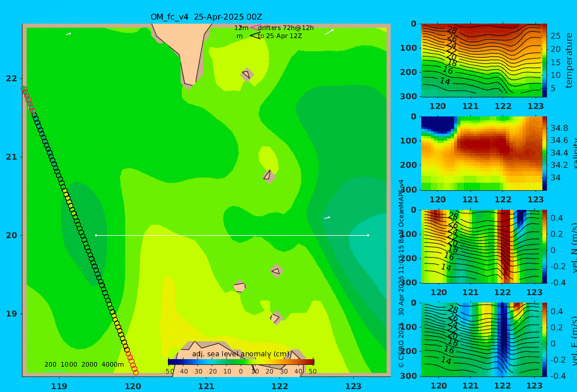Click the title 'OM_fc_v4 25-Apr-2025 00Z'

pos(207,17)
